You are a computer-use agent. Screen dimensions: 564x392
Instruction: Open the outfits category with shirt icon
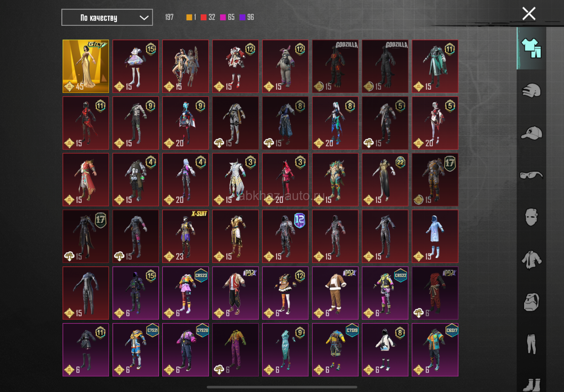(x=531, y=48)
